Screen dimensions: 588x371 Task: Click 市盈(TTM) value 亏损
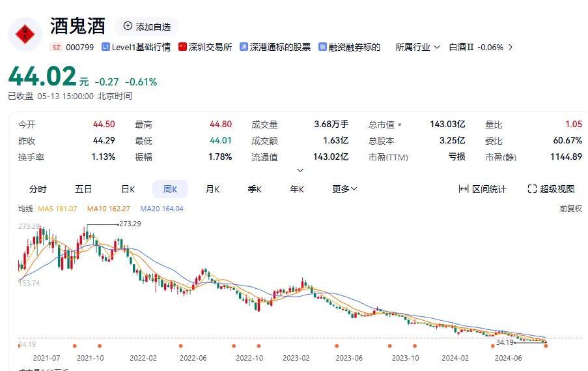(x=456, y=156)
